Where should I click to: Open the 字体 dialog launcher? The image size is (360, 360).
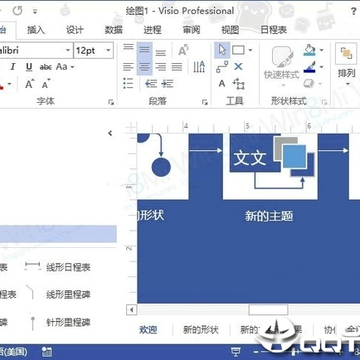(111, 102)
